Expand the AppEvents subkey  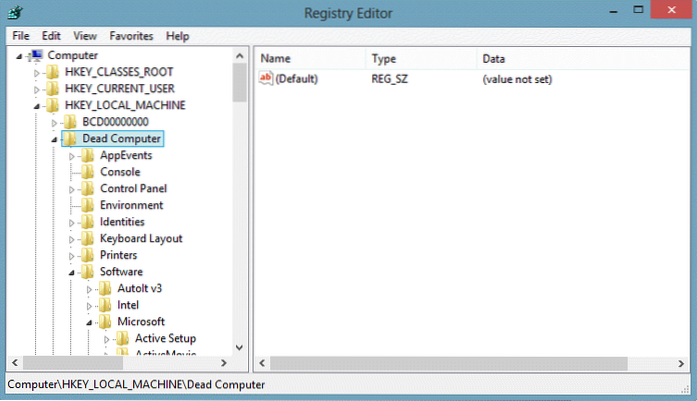(72, 155)
